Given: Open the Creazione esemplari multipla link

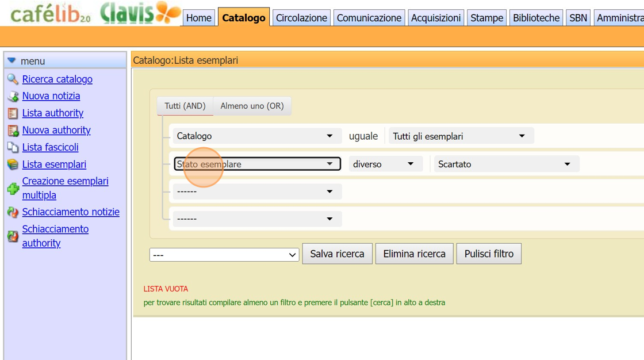Looking at the screenshot, I should click(66, 188).
